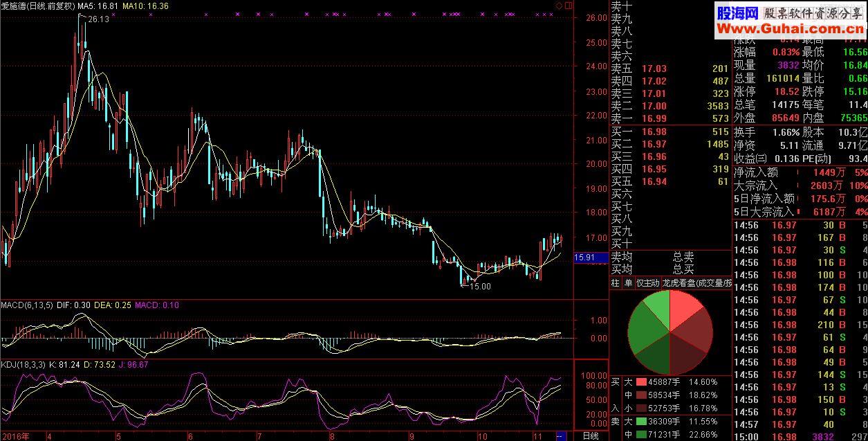Click the month 8 timeline marker

coord(332,435)
